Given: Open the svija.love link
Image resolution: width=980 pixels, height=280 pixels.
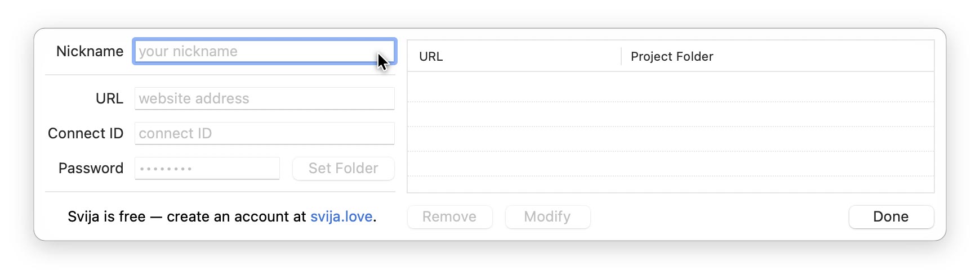Looking at the screenshot, I should (x=341, y=216).
